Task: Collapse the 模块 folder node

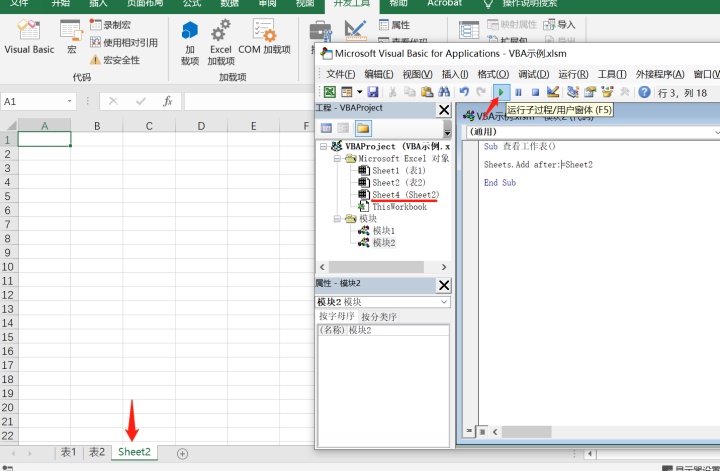Action: [337, 219]
